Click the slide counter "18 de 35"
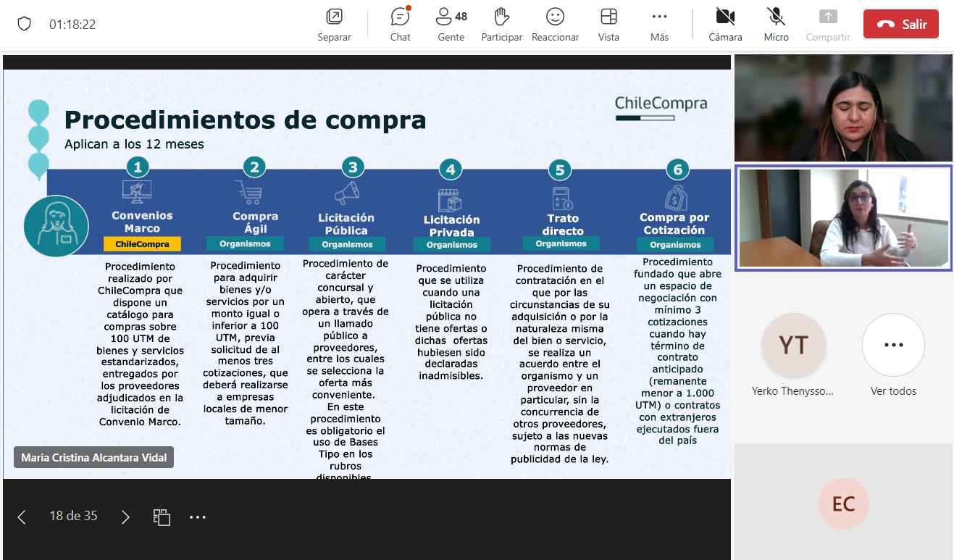This screenshot has width=954, height=560. click(73, 516)
